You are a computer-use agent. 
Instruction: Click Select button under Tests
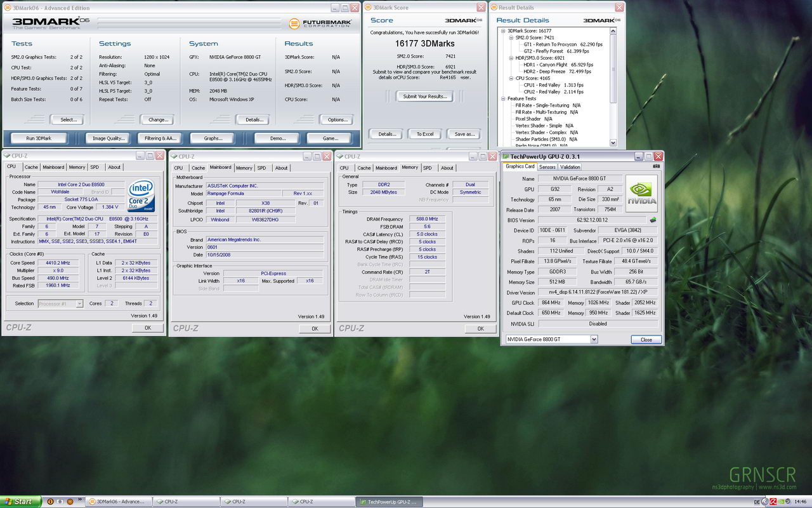69,119
